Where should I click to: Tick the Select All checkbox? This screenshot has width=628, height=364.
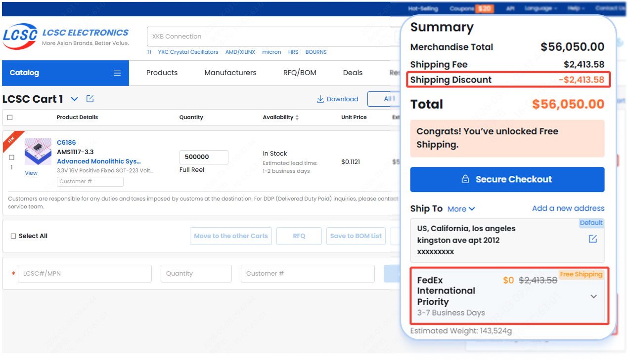(13, 236)
